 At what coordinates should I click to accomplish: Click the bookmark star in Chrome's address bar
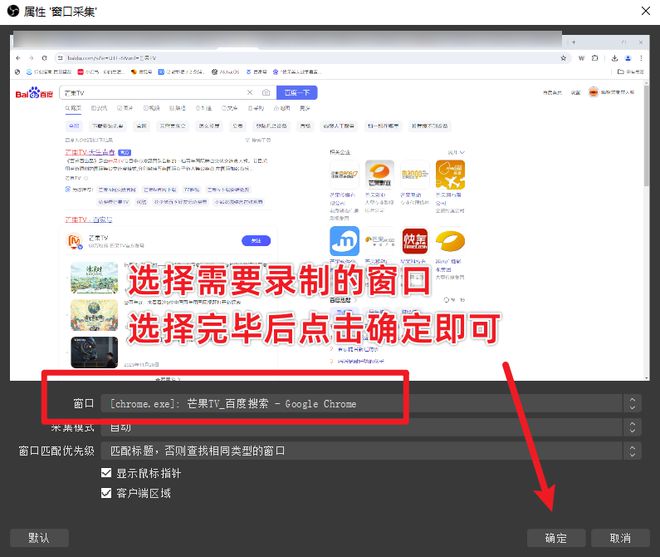point(563,58)
